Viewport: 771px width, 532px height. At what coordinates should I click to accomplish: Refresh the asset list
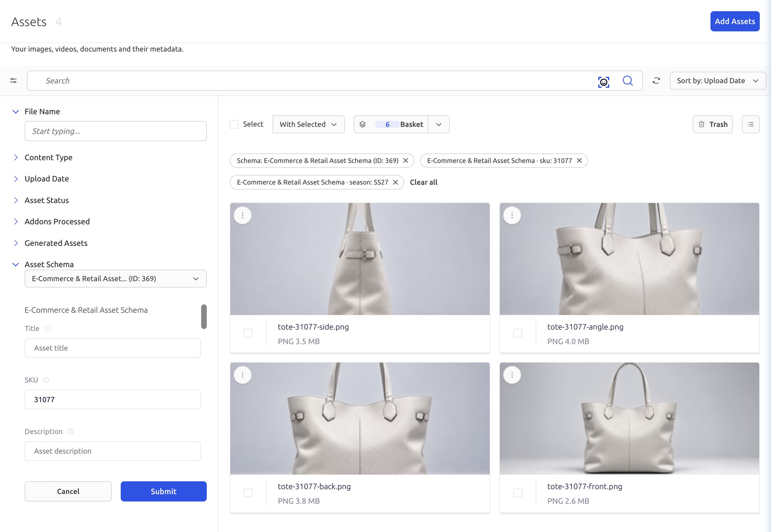coord(656,81)
